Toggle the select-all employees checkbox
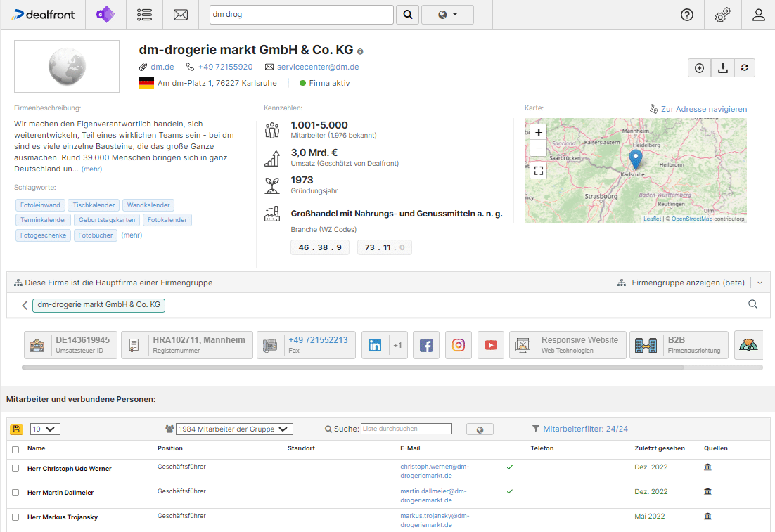 [x=15, y=450]
